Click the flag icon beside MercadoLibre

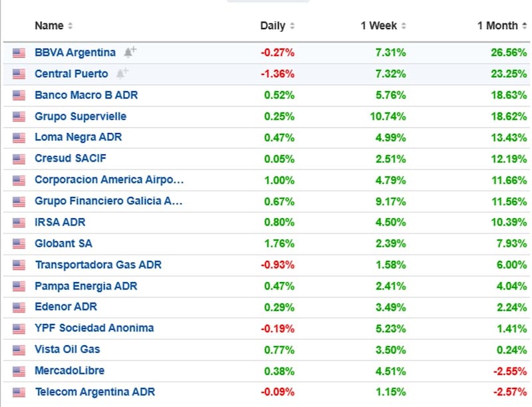pos(19,371)
